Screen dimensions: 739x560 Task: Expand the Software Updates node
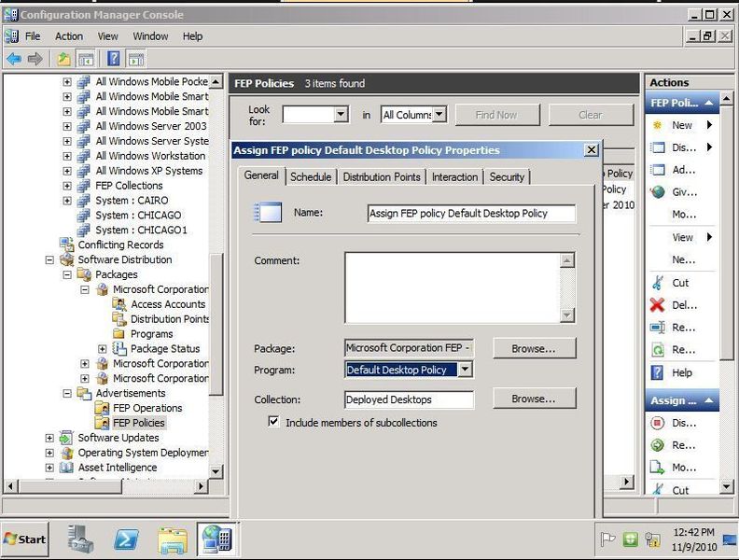coord(49,438)
